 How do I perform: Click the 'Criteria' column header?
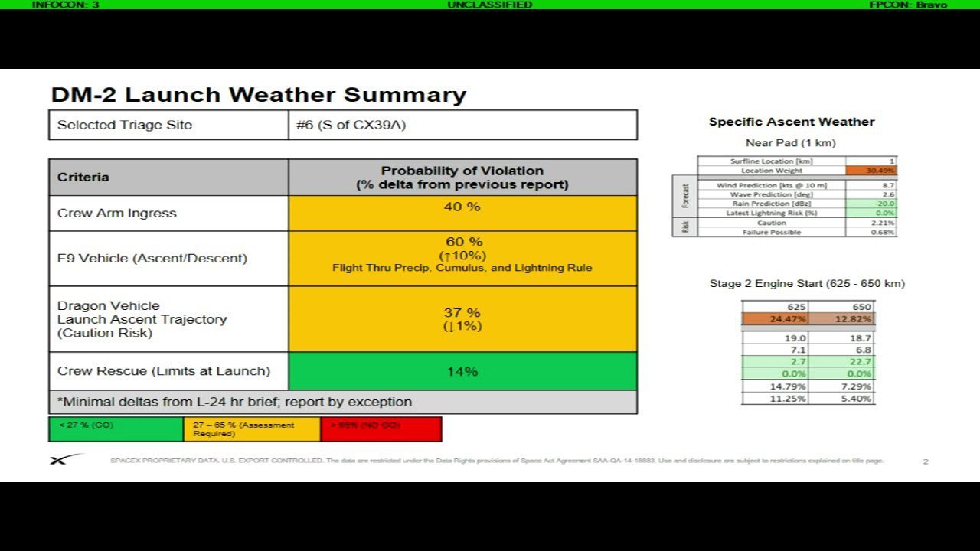pyautogui.click(x=168, y=177)
